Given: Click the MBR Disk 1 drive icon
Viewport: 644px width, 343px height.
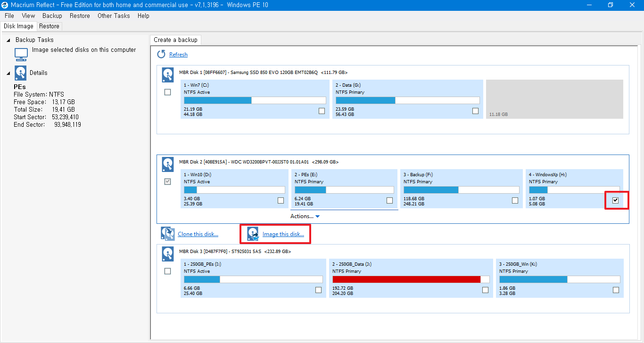Looking at the screenshot, I should pyautogui.click(x=168, y=75).
